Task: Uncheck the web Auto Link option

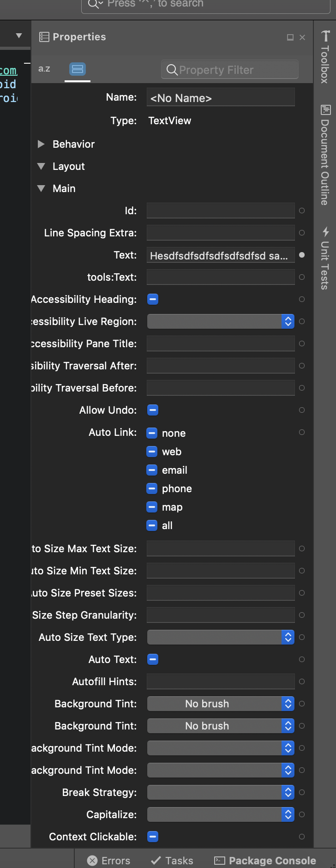Action: click(x=151, y=452)
